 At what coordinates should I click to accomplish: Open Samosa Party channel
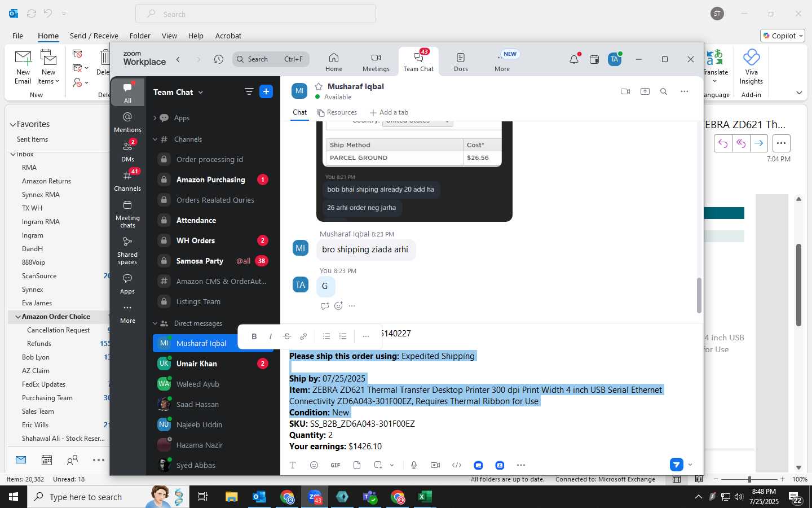point(213,261)
